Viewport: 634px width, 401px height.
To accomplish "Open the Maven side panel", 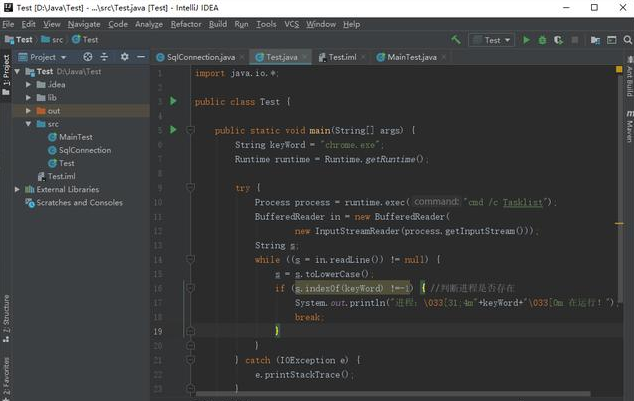I will tap(629, 127).
